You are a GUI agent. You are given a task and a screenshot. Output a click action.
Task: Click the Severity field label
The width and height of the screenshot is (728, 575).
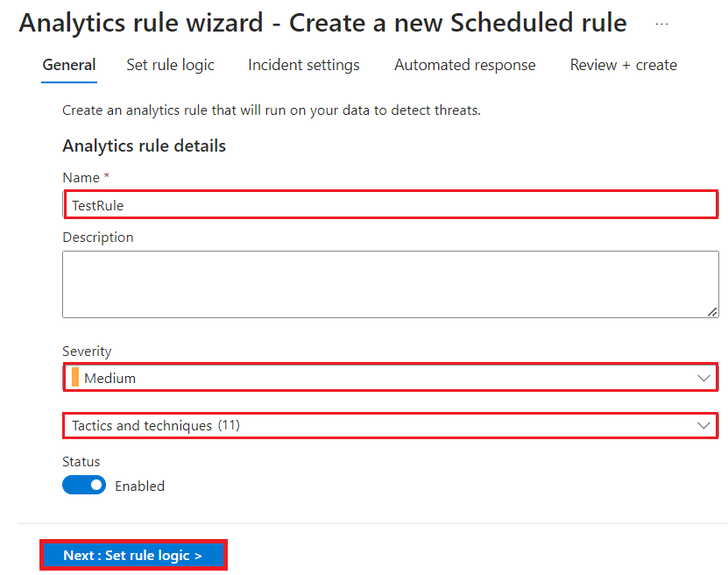pyautogui.click(x=87, y=351)
